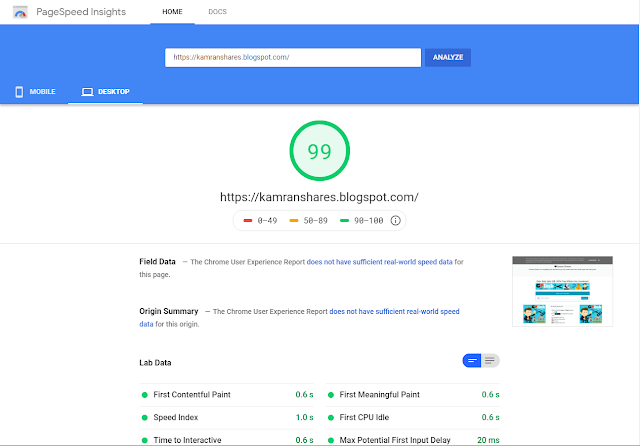Click the analyzed URL heading under score

(x=319, y=197)
